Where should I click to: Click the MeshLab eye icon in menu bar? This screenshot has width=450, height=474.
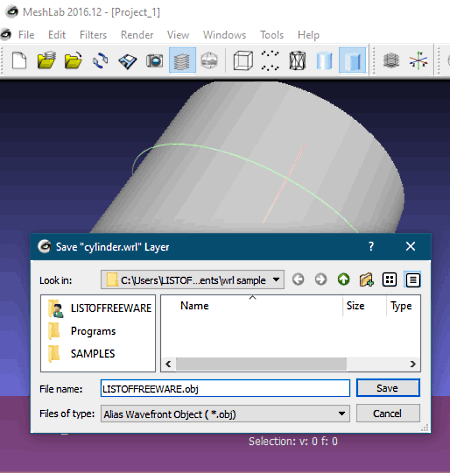point(6,34)
